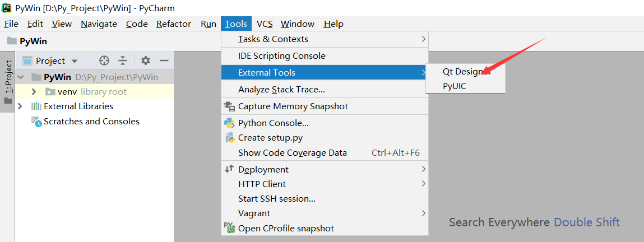This screenshot has width=644, height=242.
Task: Open the Project view dropdown
Action: tap(75, 61)
